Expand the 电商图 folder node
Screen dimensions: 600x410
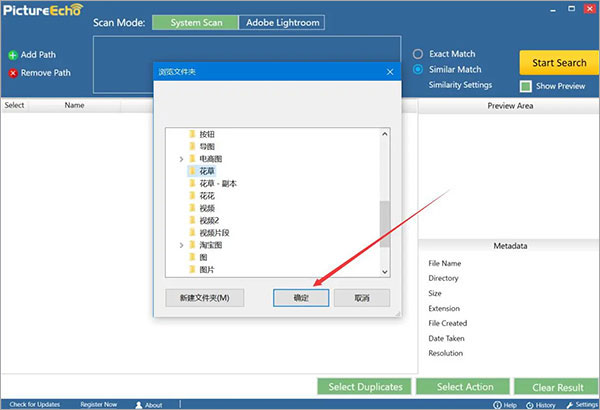[181, 159]
